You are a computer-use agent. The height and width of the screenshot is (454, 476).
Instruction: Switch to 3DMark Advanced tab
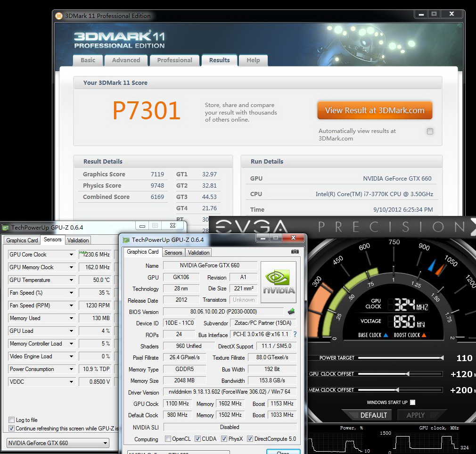[126, 60]
